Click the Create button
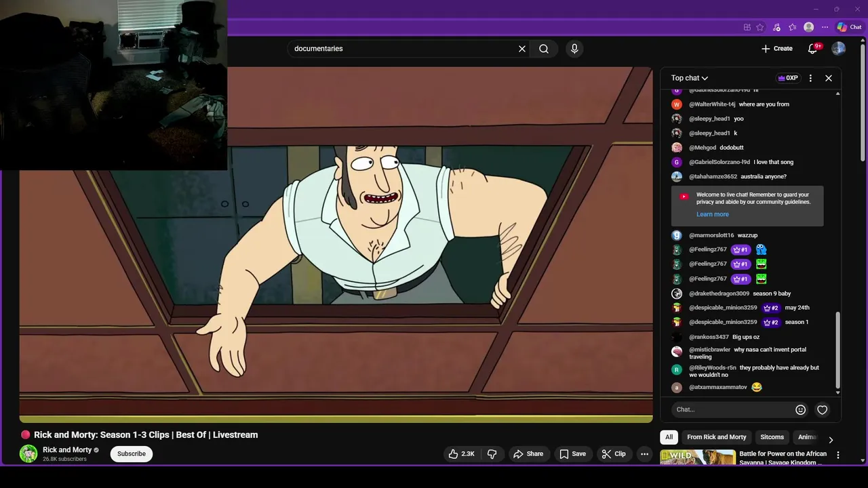 point(777,48)
